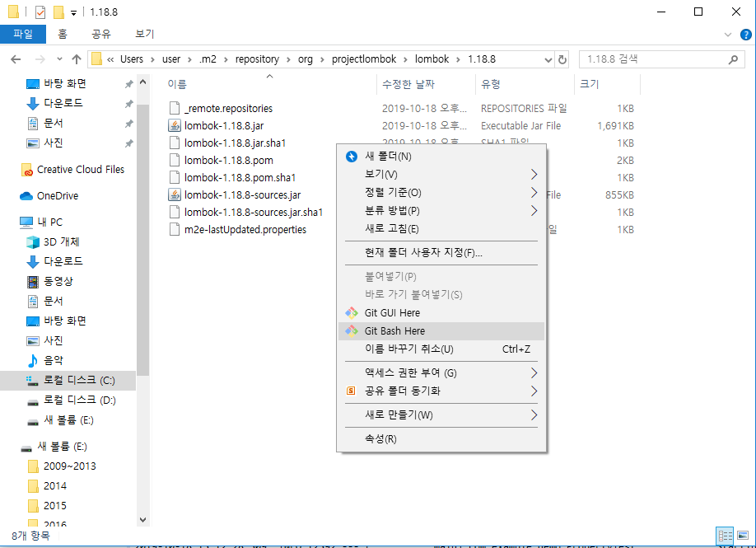Click the Git Bash Here icon
Image resolution: width=756 pixels, height=548 pixels.
point(352,331)
